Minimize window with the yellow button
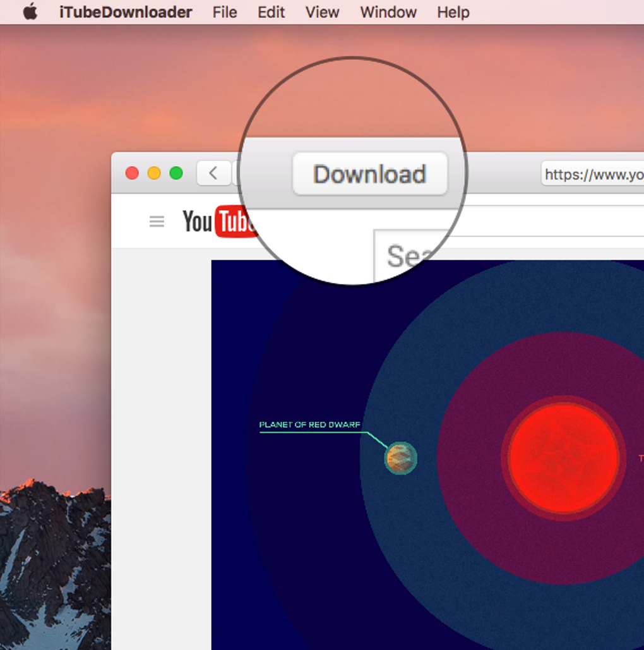This screenshot has width=644, height=650. pos(154,173)
